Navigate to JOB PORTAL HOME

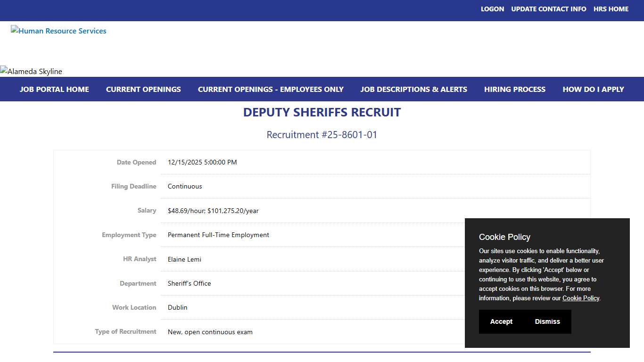54,89
